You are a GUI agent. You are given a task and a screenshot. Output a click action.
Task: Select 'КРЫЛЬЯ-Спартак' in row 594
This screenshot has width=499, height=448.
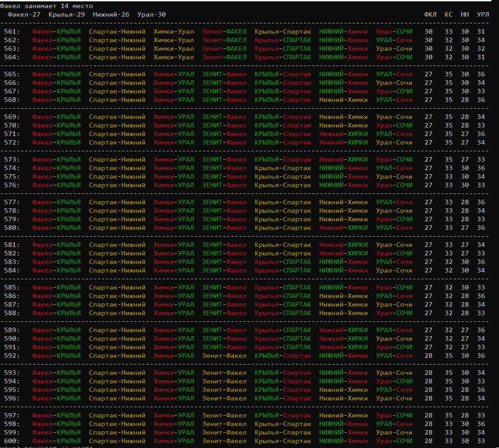283,381
